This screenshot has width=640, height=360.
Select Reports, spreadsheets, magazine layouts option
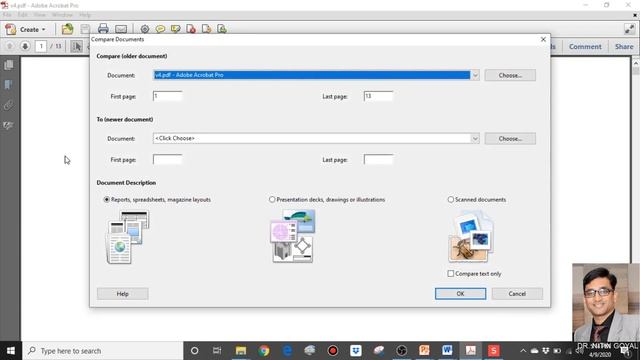(107, 200)
